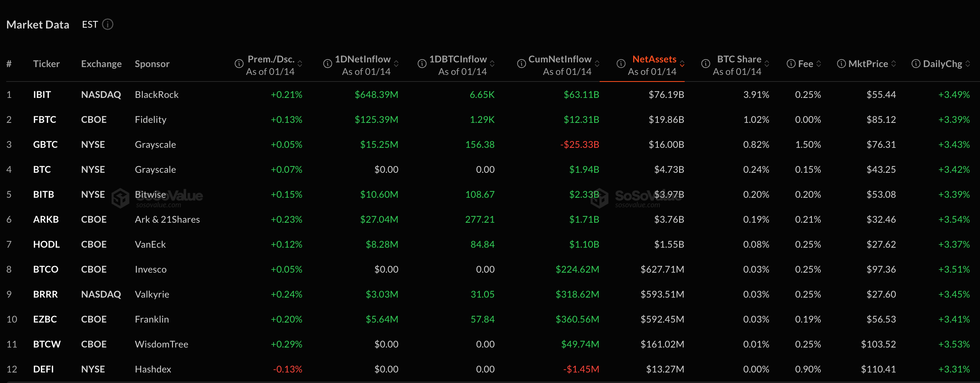Image resolution: width=980 pixels, height=383 pixels.
Task: Select the ARKB row ticker
Action: pyautogui.click(x=46, y=220)
